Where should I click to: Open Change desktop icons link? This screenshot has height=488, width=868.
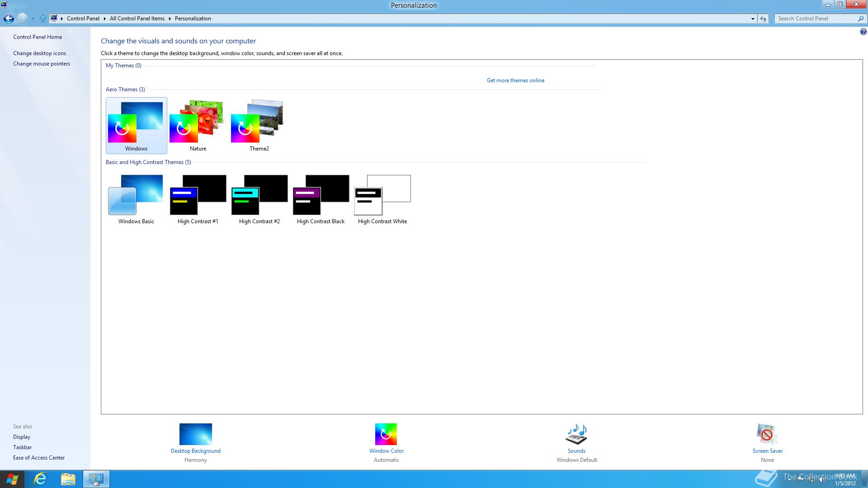pyautogui.click(x=39, y=53)
